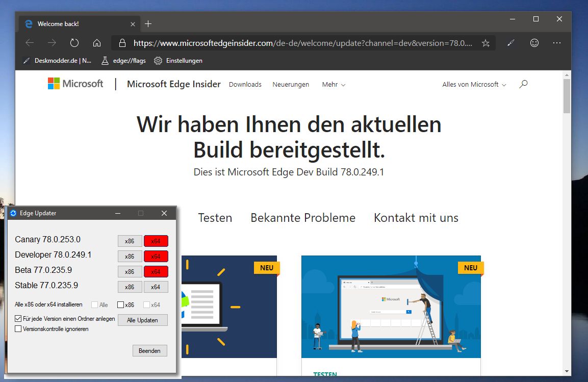The height and width of the screenshot is (382, 588).
Task: Click x86 button for Stable
Action: tap(130, 287)
